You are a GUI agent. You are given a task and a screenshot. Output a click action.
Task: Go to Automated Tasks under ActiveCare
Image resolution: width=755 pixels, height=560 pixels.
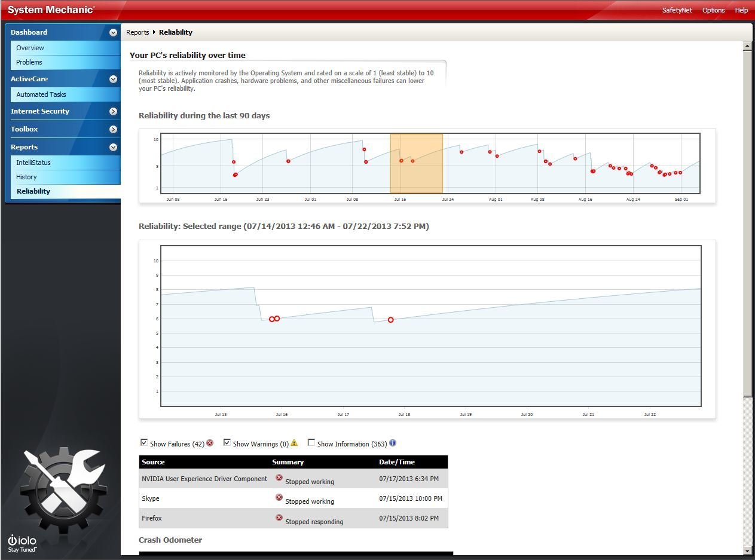pos(41,94)
